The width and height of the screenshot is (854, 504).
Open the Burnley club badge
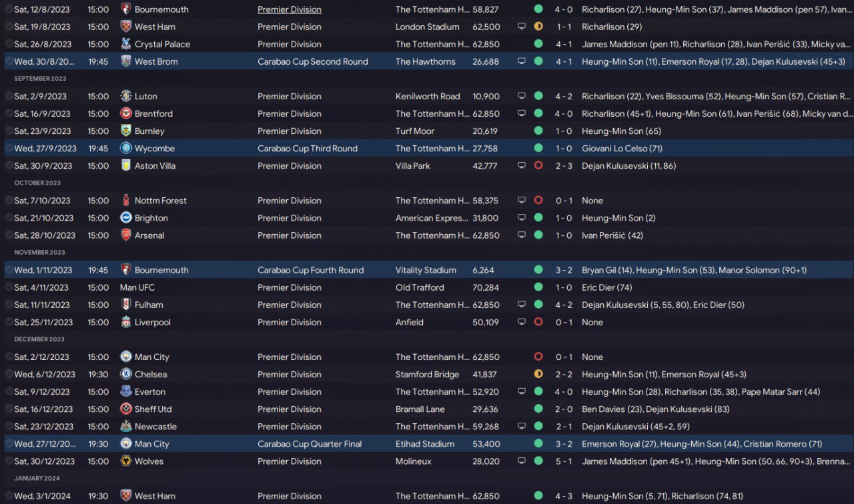(125, 131)
